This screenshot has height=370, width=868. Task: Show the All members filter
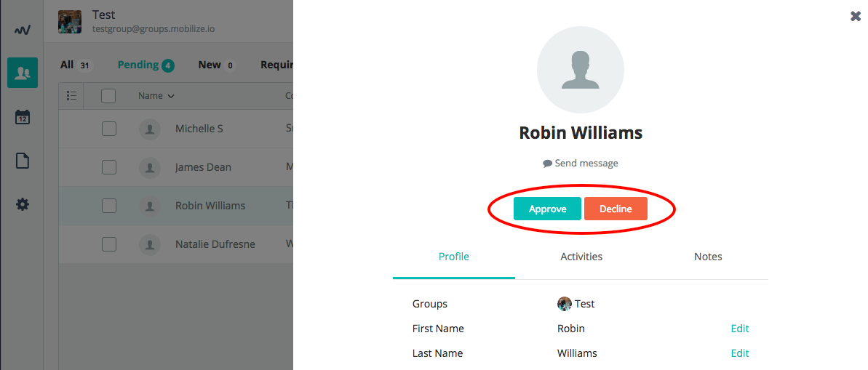[x=76, y=65]
